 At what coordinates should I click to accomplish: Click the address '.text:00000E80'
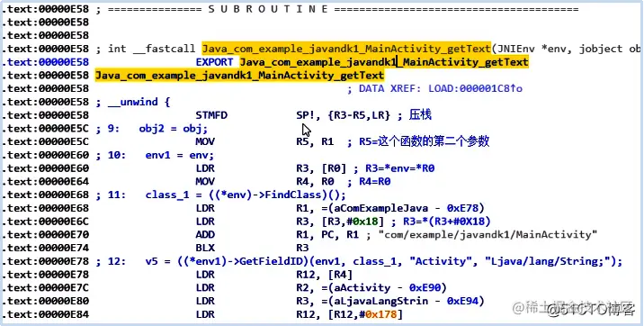tap(46, 302)
